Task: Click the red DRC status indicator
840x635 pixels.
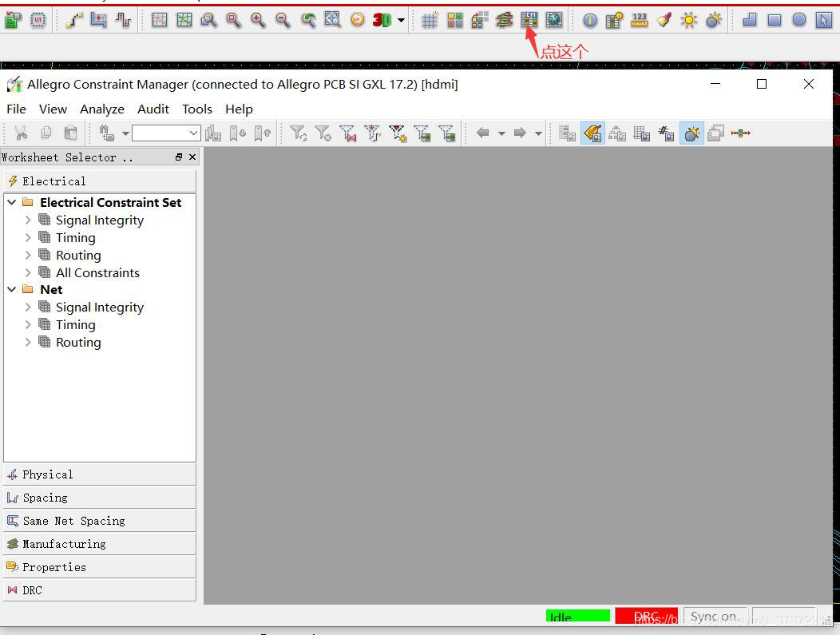Action: click(x=646, y=616)
